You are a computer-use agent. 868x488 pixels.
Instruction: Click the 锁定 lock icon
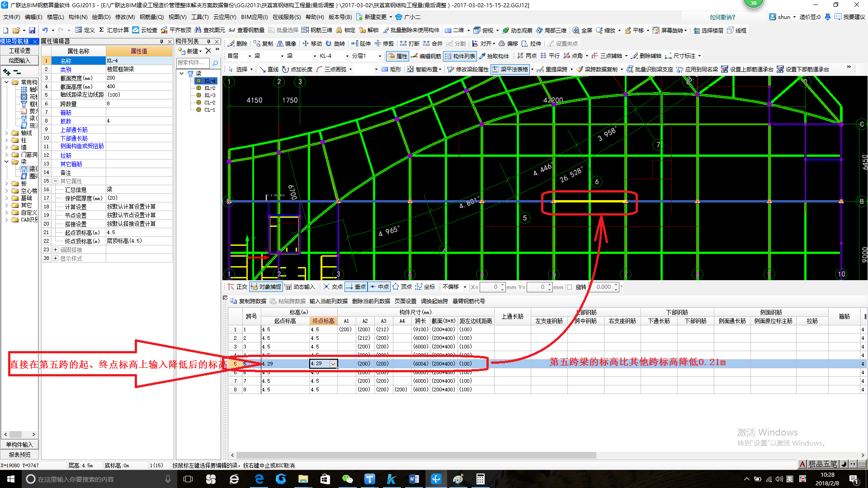click(345, 30)
